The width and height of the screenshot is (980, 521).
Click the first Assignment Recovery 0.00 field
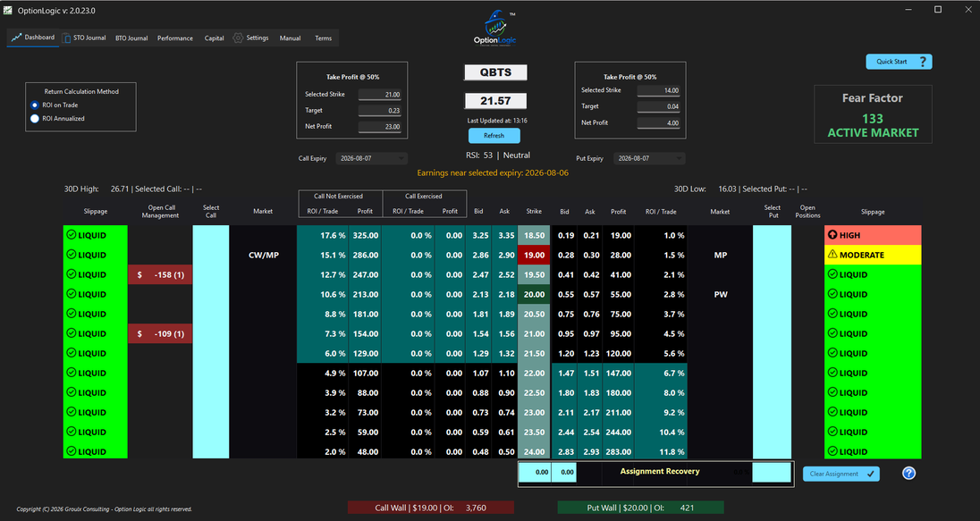pyautogui.click(x=536, y=472)
